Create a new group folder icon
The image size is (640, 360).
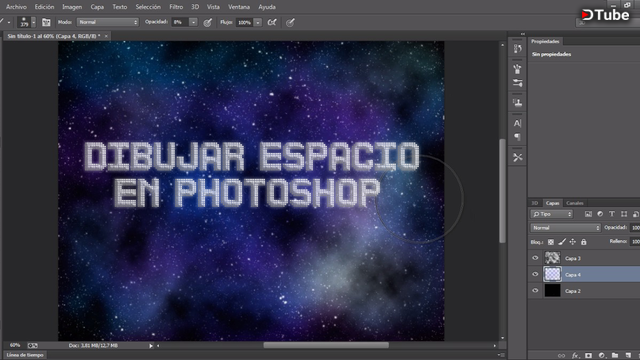tap(615, 356)
